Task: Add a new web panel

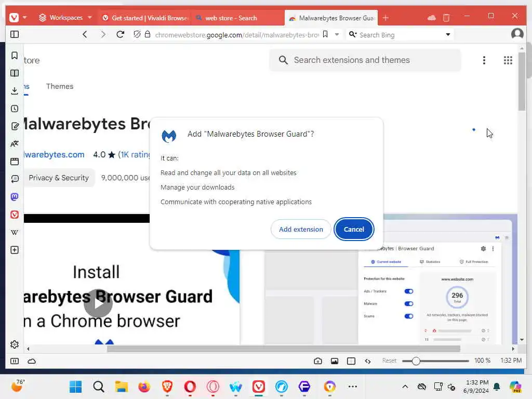Action: click(15, 250)
